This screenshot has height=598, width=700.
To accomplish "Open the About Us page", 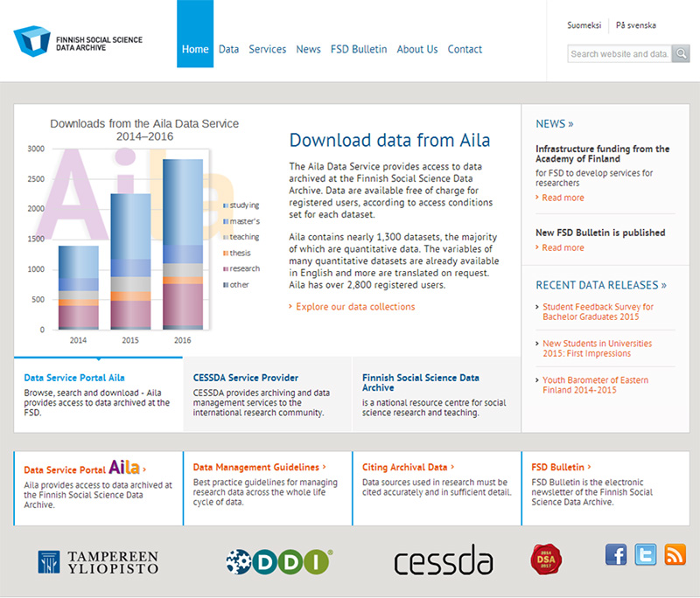I will [x=417, y=49].
